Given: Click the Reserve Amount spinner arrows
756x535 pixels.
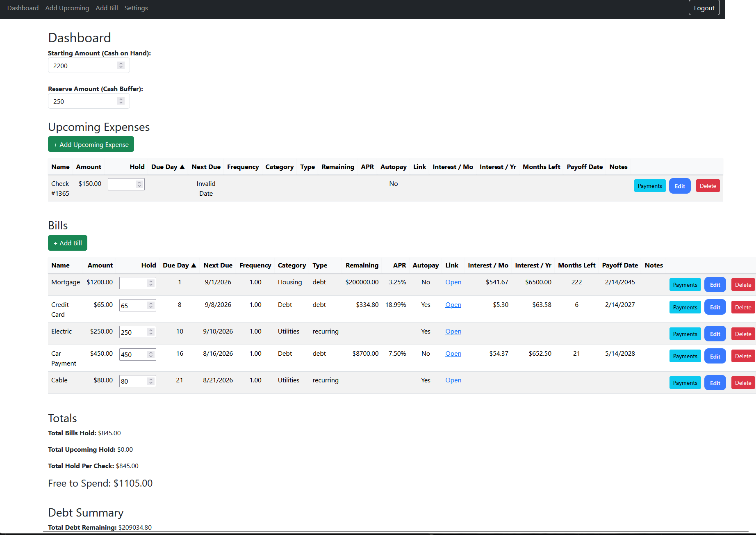Looking at the screenshot, I should tap(121, 101).
